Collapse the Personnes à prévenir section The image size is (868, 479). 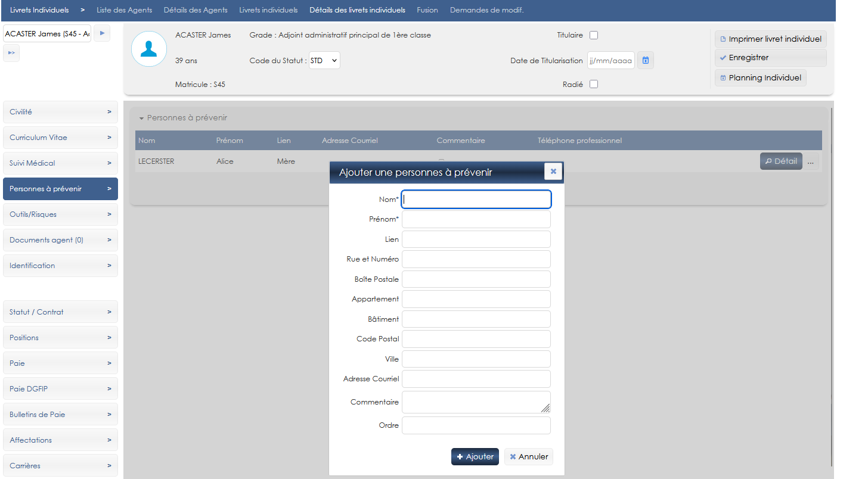[142, 118]
